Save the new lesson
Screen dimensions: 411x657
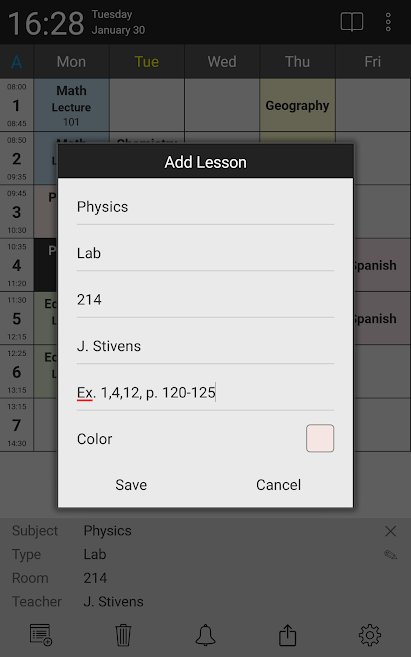(x=131, y=485)
